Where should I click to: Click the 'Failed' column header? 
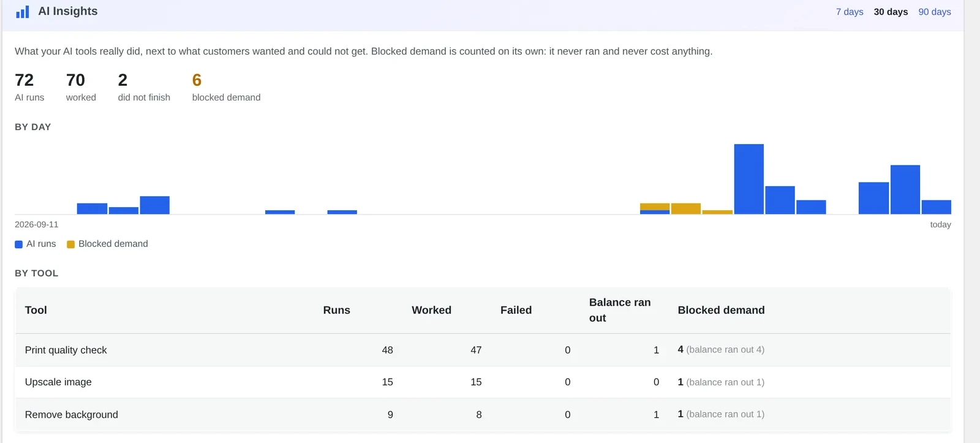(x=516, y=310)
